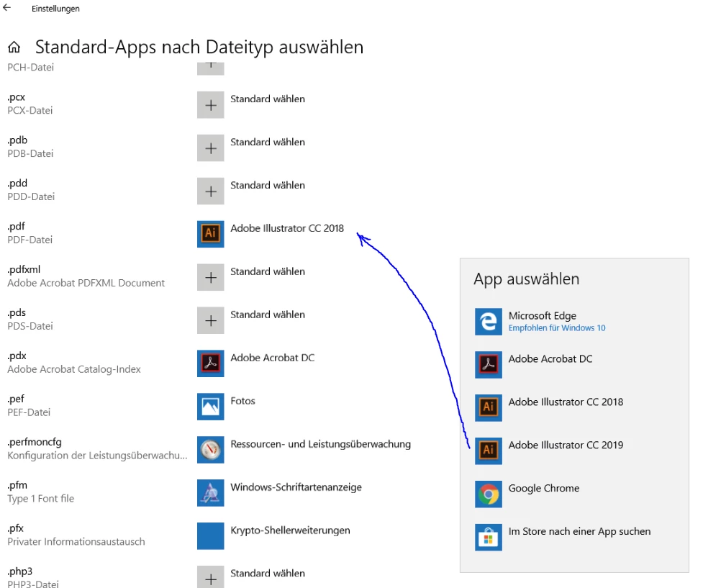Click the plus icon for .pdfxml
The image size is (703, 588).
click(210, 277)
